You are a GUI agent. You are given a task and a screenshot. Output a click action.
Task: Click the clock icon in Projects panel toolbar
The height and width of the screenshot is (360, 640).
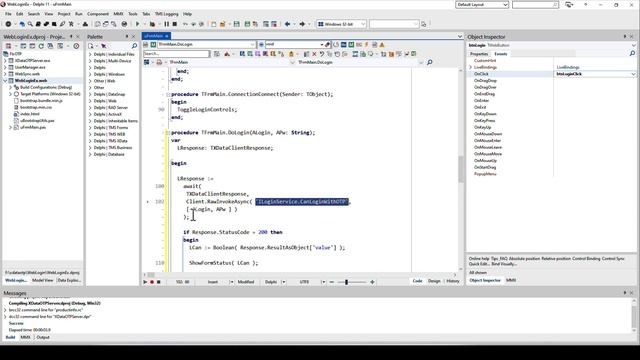point(76,46)
